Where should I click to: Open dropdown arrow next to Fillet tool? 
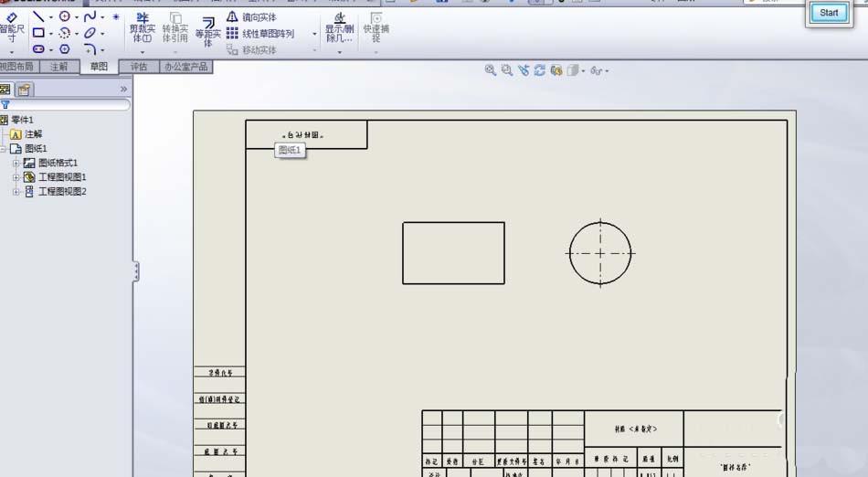[102, 50]
